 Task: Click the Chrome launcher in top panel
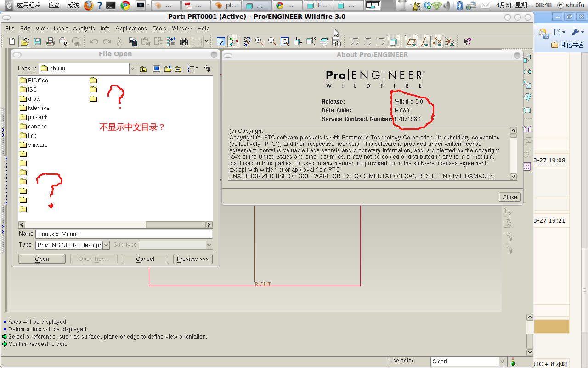125,6
